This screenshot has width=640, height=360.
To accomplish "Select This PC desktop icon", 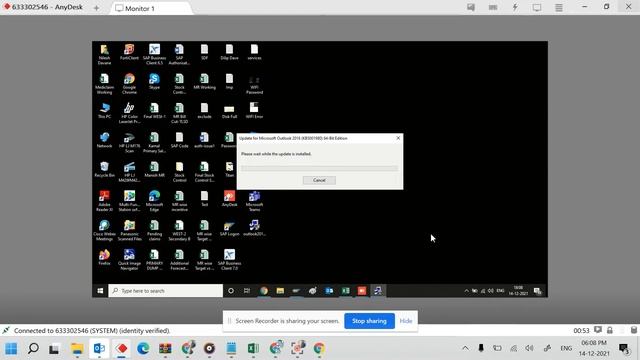I will tap(104, 110).
